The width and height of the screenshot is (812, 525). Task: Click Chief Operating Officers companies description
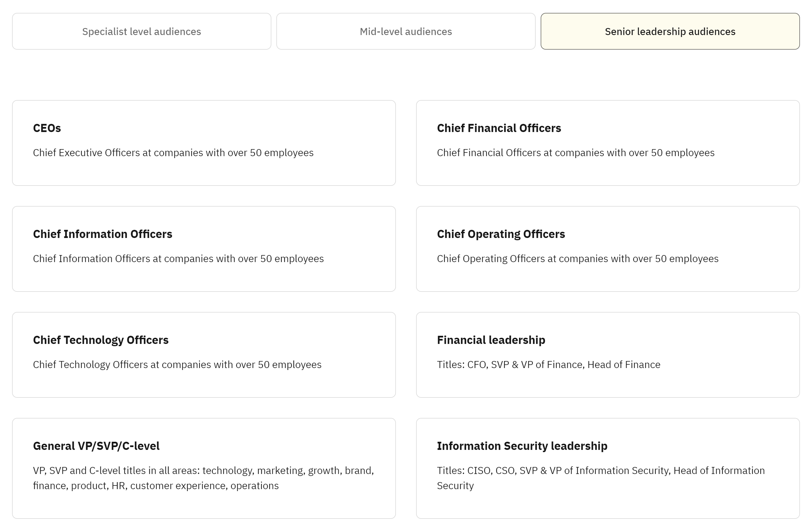point(578,259)
